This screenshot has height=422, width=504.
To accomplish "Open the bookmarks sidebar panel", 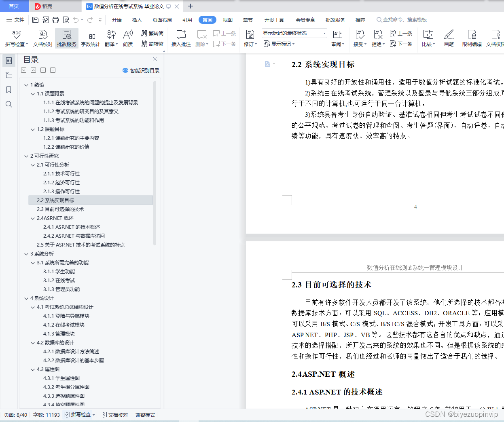I will coord(9,90).
